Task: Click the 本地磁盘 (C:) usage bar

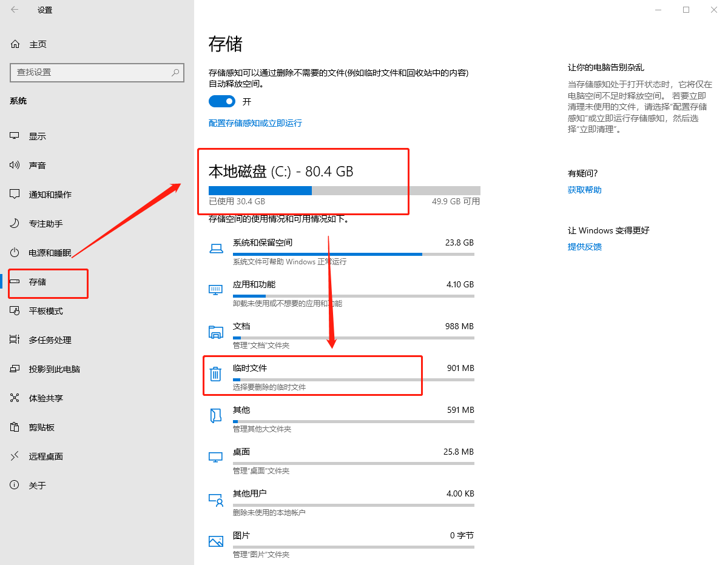Action: point(344,190)
